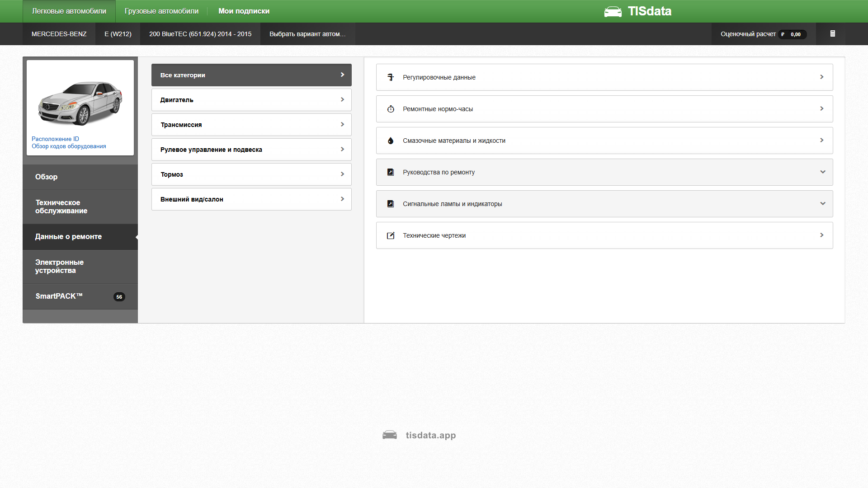Switch to Легковые автомобили tab

coord(69,11)
